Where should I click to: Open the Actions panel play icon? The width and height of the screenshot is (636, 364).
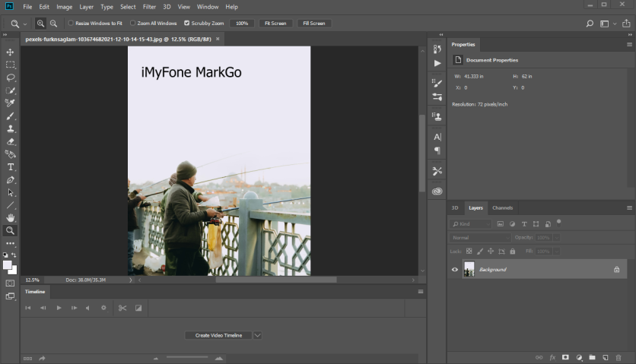tap(437, 63)
